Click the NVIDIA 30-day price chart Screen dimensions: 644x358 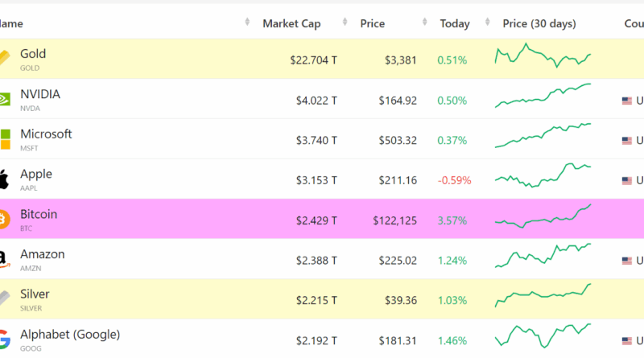543,96
